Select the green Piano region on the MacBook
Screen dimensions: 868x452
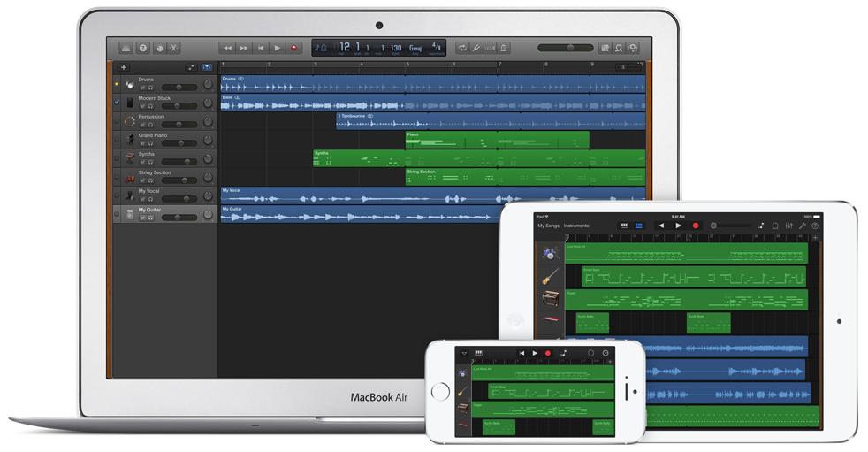497,140
